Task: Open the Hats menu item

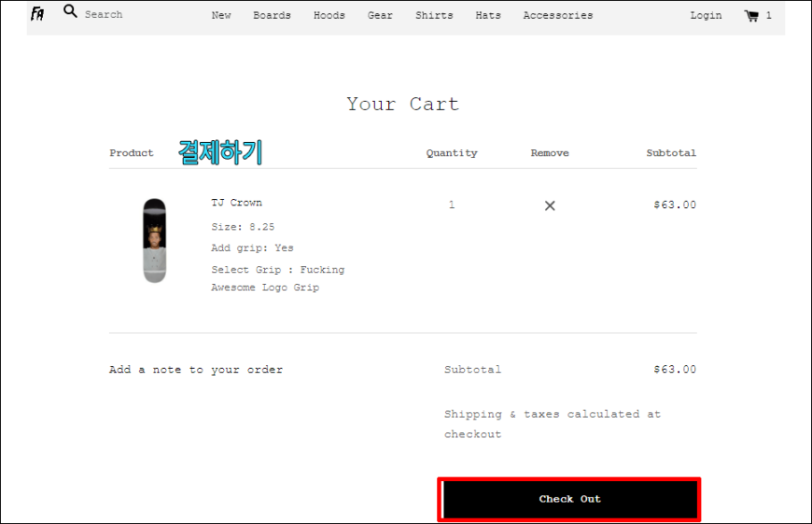Action: click(488, 16)
